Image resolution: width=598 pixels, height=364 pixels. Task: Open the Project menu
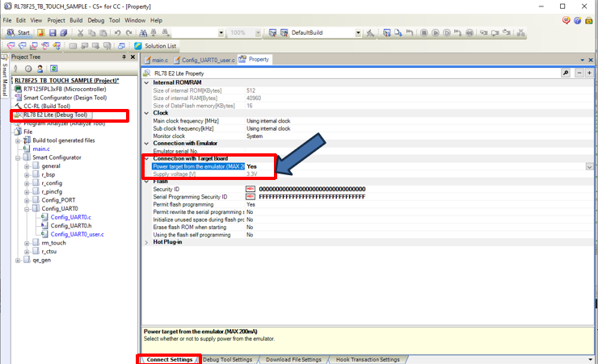point(56,20)
